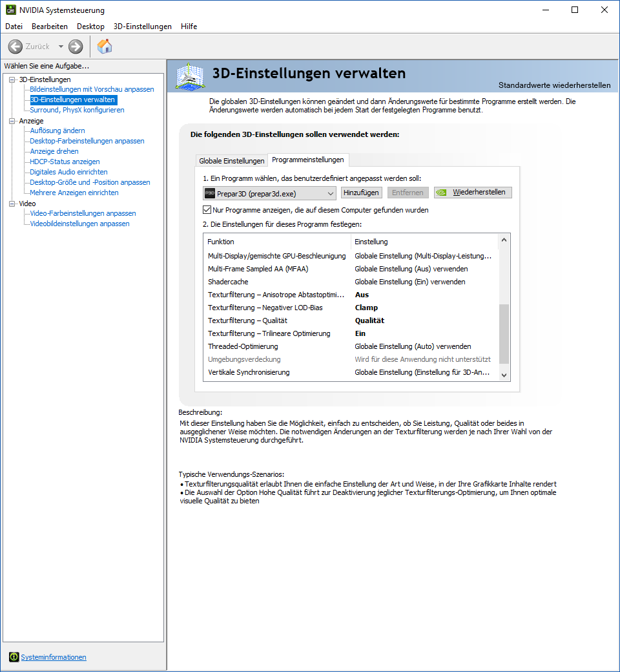Click the Forward arrow icon
Viewport: 620px width, 672px height.
pos(76,47)
